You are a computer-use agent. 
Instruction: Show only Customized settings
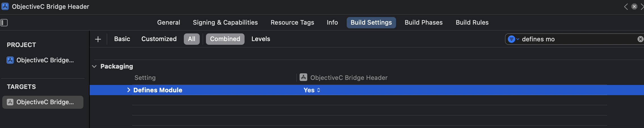(159, 39)
